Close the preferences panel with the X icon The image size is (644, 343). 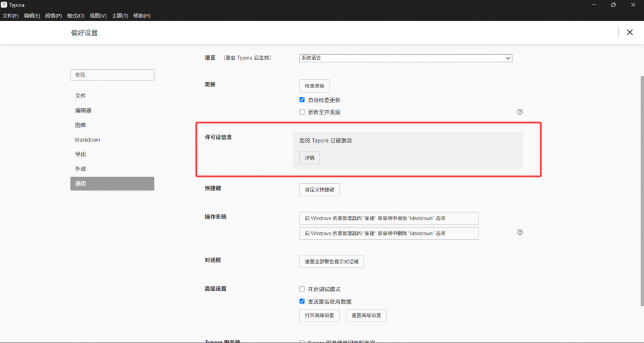[630, 33]
